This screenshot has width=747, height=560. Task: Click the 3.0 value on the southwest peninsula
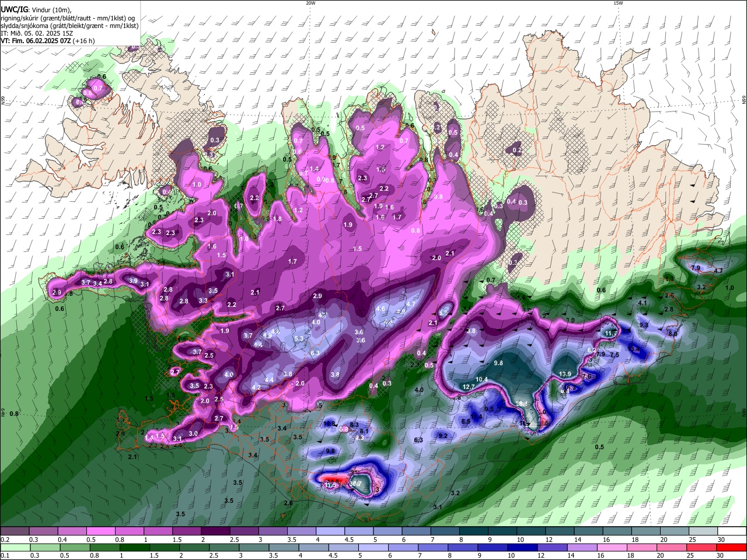click(x=193, y=433)
